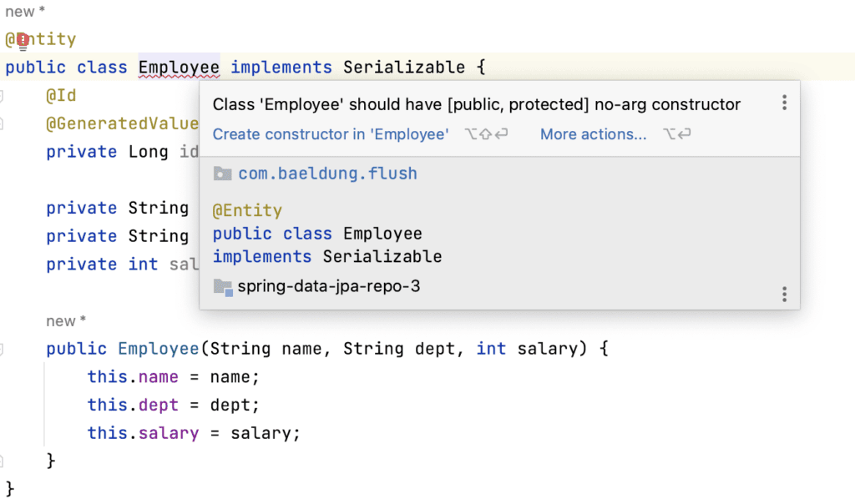Click 'this.salary = salary;' line
855x504 pixels.
coord(194,433)
